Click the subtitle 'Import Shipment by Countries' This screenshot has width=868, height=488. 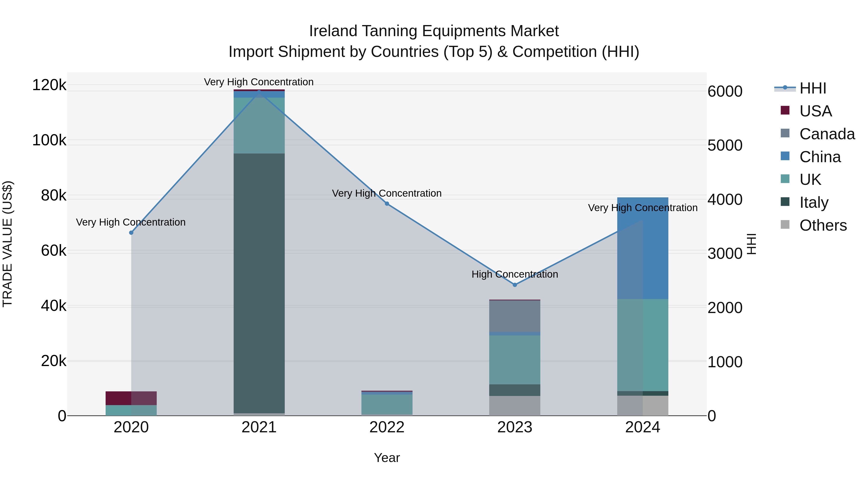click(334, 52)
